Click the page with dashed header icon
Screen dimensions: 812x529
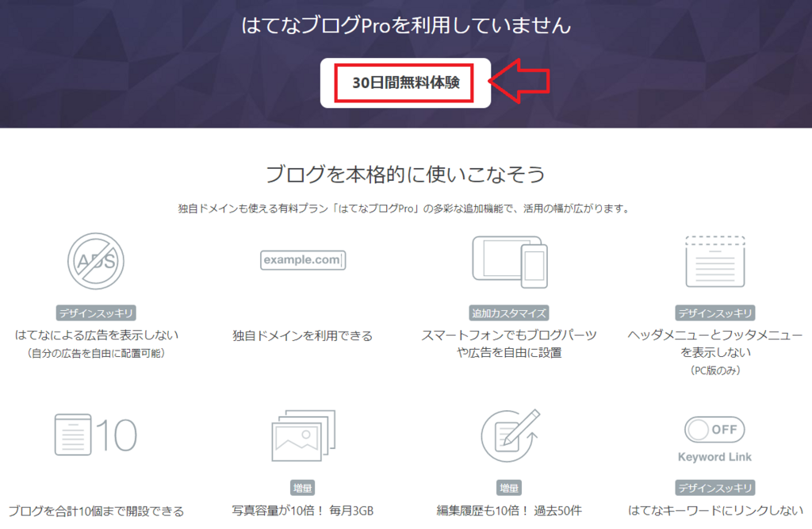[x=715, y=261]
